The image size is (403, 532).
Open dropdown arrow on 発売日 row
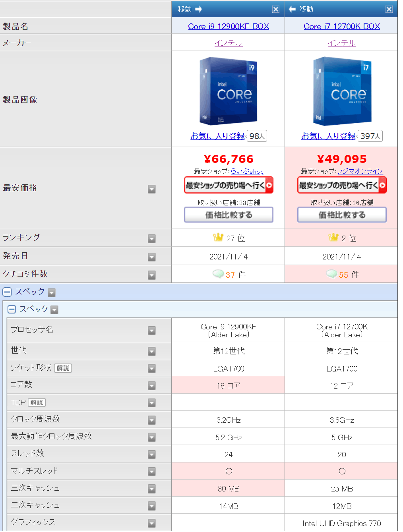pyautogui.click(x=151, y=257)
